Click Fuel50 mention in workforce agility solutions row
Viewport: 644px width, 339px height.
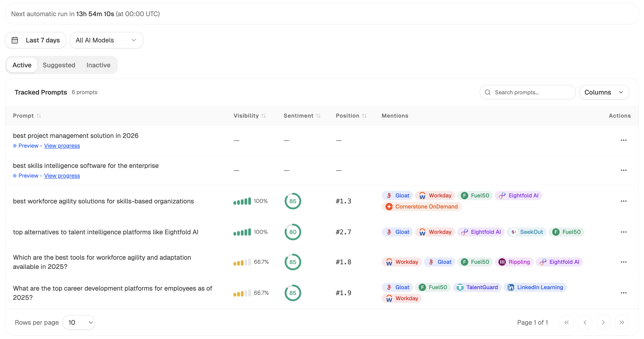point(475,196)
